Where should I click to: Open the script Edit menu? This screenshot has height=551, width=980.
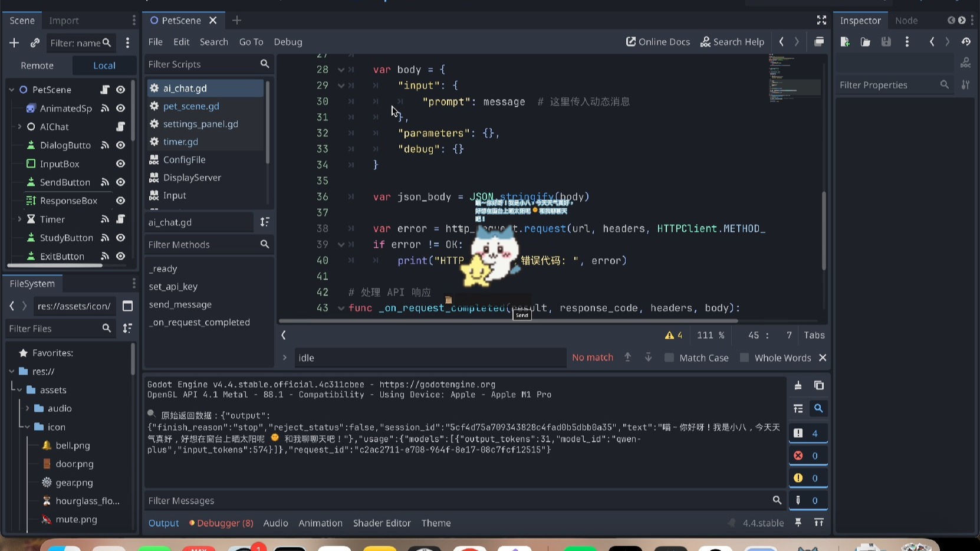click(182, 42)
